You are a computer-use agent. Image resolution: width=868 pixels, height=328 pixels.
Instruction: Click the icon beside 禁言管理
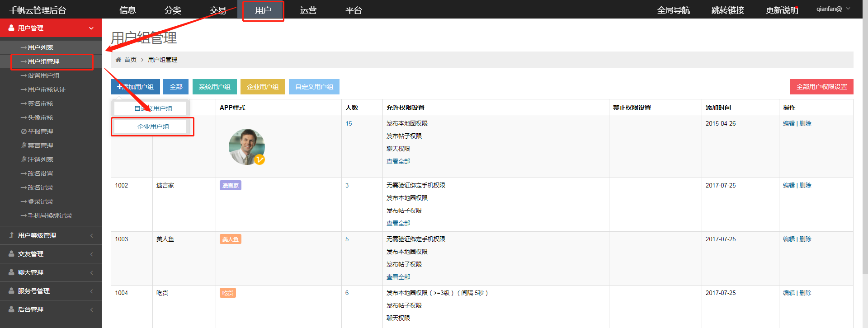(x=24, y=145)
